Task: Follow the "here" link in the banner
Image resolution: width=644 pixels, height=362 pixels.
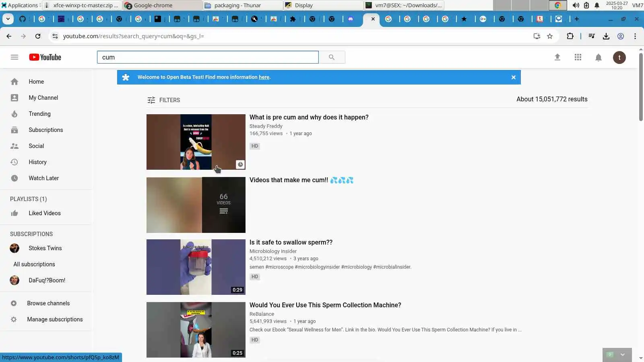Action: tap(264, 77)
